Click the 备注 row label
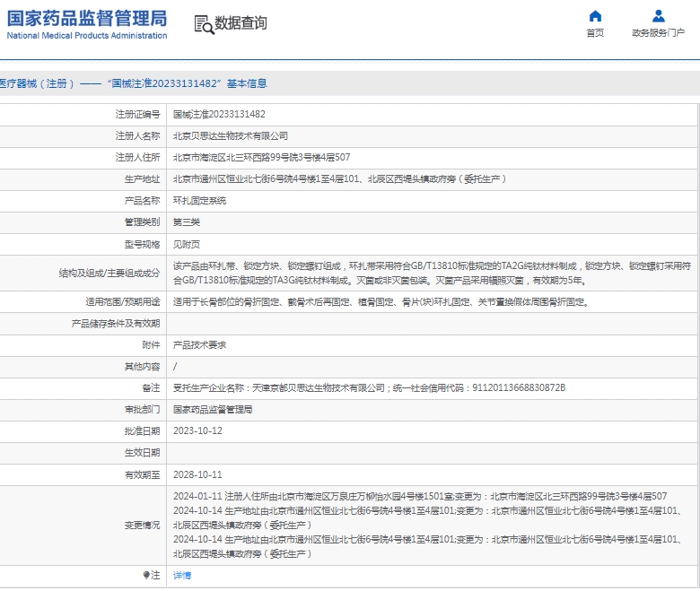Screen dimensions: 700x591 pos(151,387)
